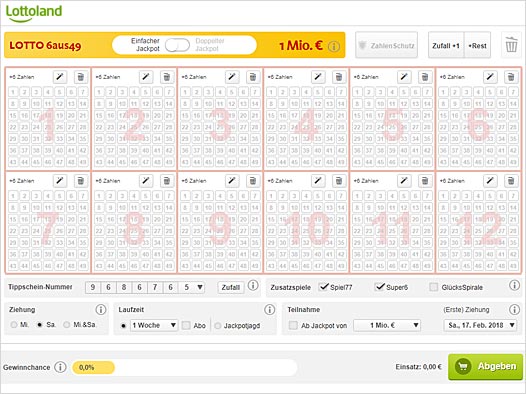Clear field 2 with its trash icon

click(167, 77)
